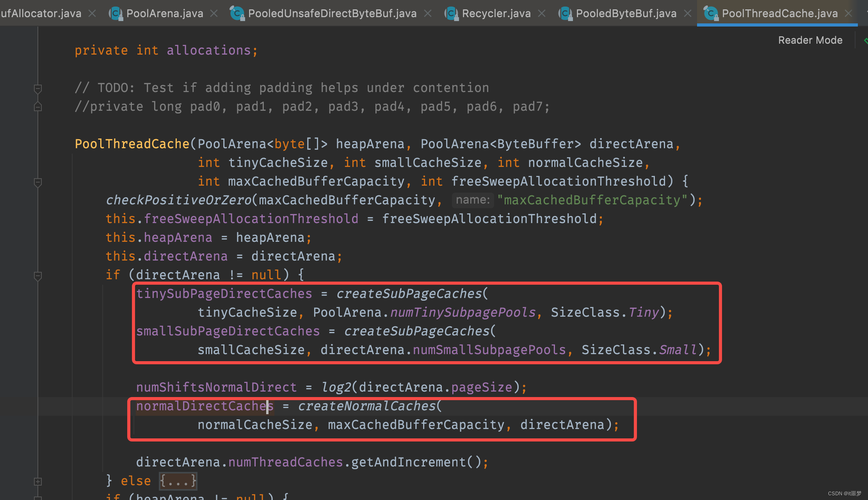
Task: Click the SizeClass.Small constant
Action: coord(639,350)
